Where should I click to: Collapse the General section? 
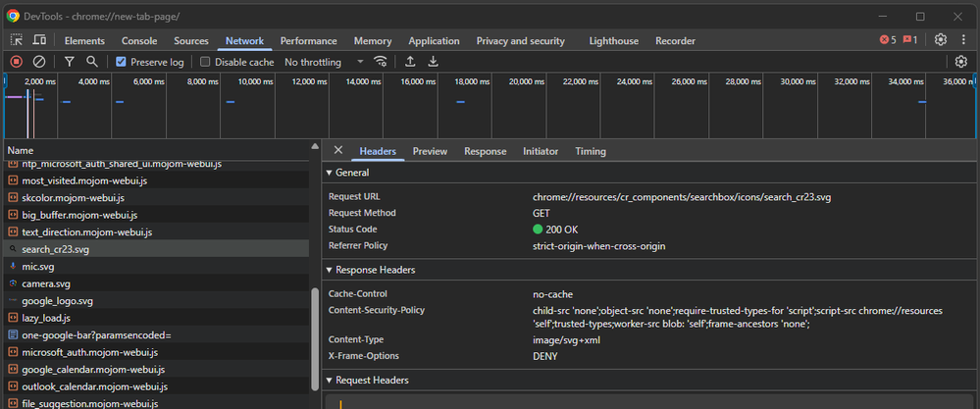tap(351, 173)
